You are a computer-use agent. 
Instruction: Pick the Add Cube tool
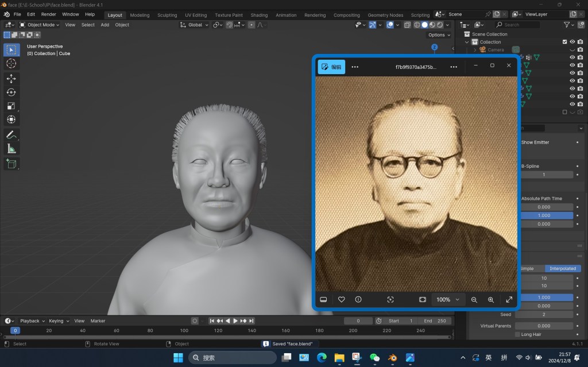[x=11, y=164]
